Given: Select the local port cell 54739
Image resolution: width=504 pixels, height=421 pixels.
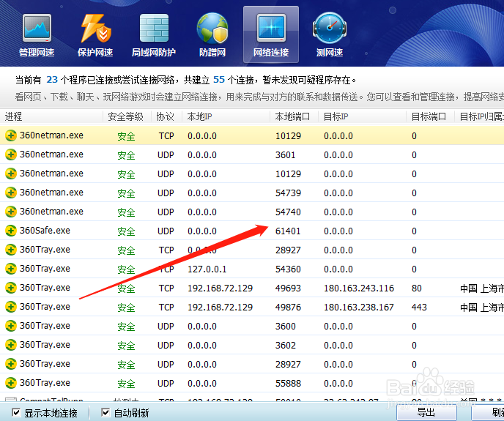Looking at the screenshot, I should (288, 193).
